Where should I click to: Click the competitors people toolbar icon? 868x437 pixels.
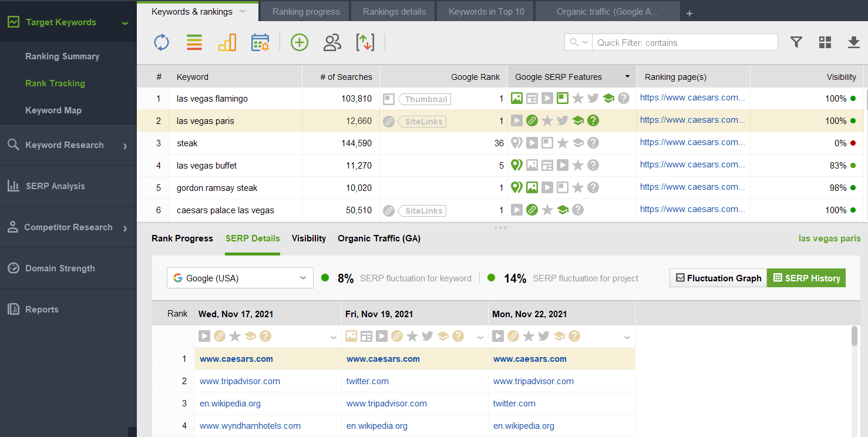(x=332, y=42)
